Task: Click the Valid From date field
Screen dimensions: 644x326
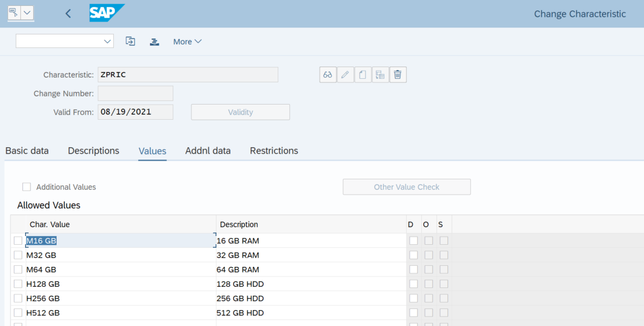Action: 135,112
